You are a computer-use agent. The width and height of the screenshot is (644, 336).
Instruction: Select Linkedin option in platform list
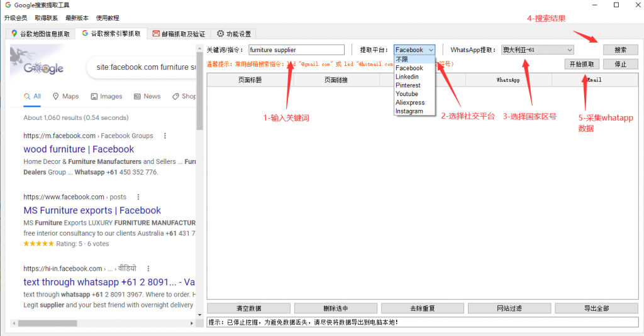pos(414,77)
